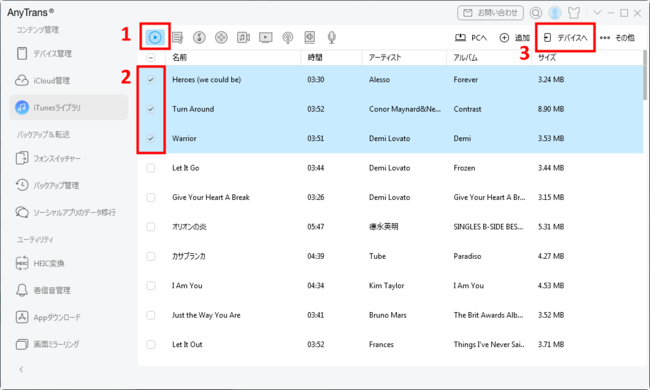650x390 pixels.
Task: Click the vertical scrollbar of song list
Action: (x=645, y=75)
